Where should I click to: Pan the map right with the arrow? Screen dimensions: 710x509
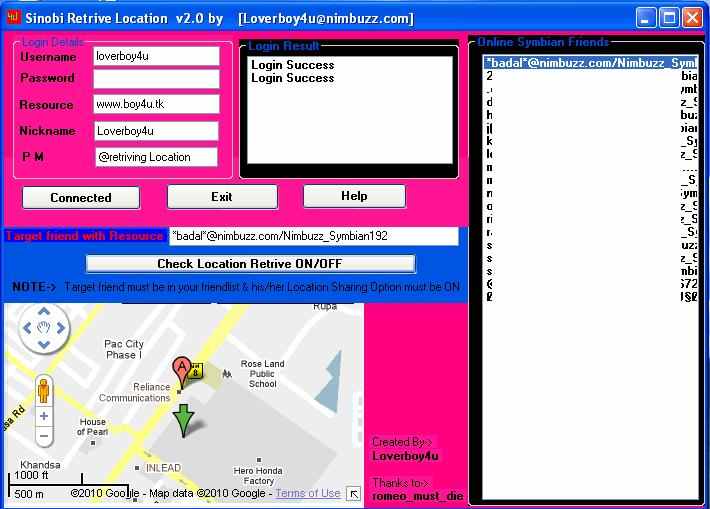[61, 329]
